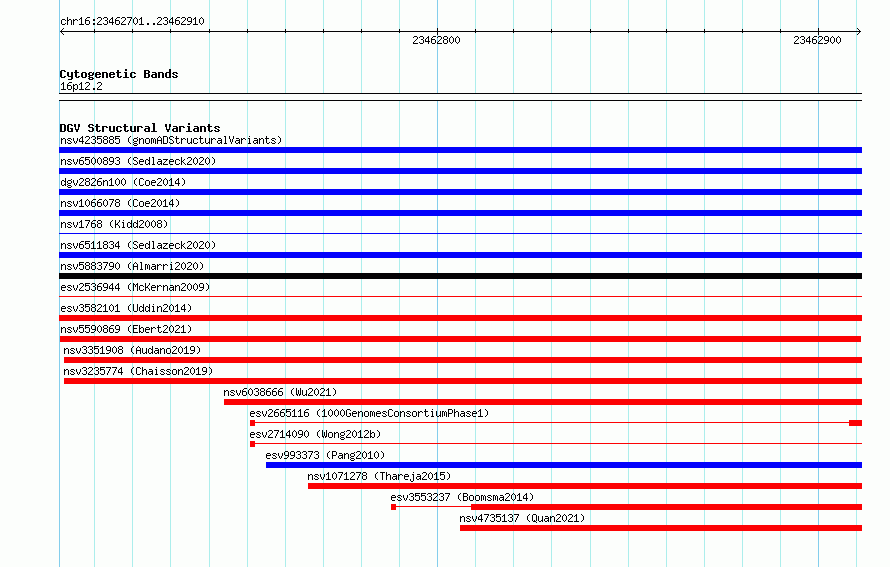Click the 23462800 ruler position label
890x567 pixels.
(x=436, y=40)
